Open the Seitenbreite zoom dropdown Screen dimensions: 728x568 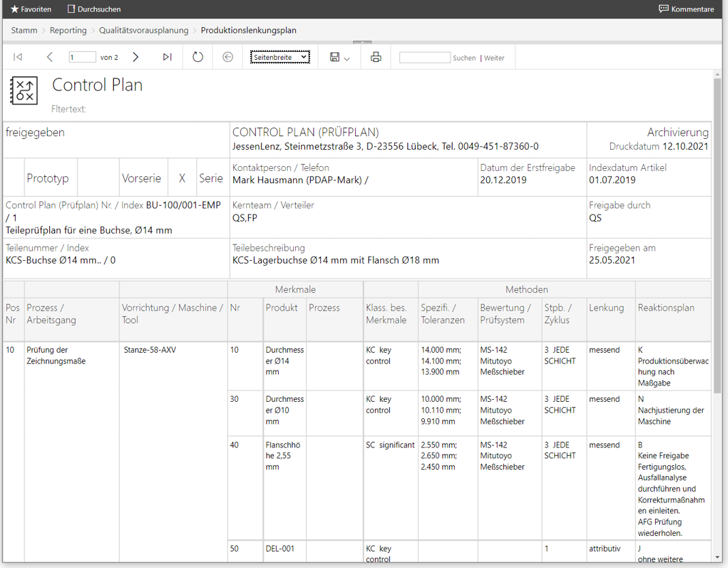[x=279, y=57]
